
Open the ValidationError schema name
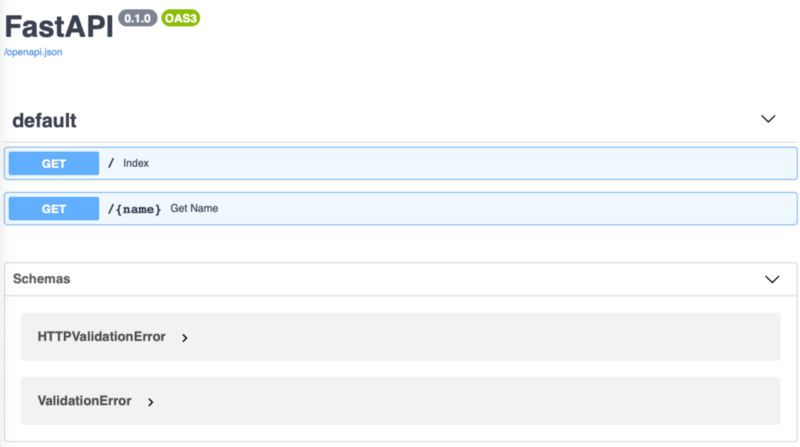pyautogui.click(x=84, y=401)
